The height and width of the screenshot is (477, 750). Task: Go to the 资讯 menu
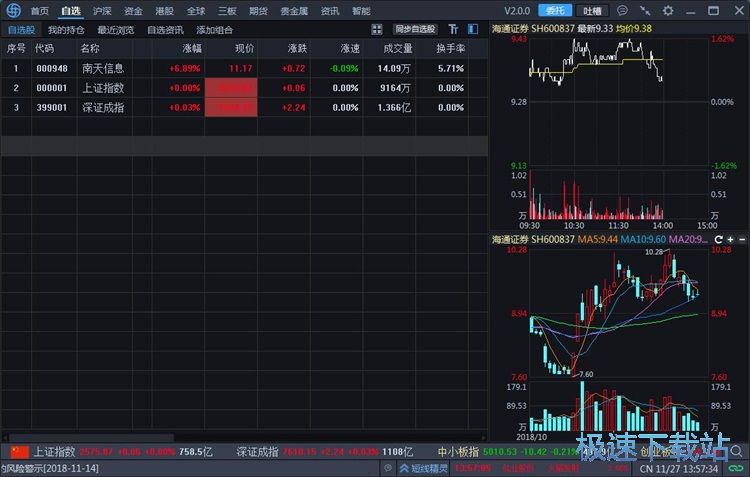[330, 11]
